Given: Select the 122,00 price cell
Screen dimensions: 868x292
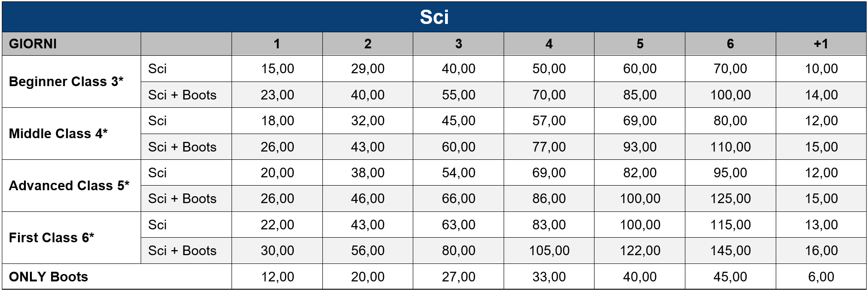Looking at the screenshot, I should [640, 251].
